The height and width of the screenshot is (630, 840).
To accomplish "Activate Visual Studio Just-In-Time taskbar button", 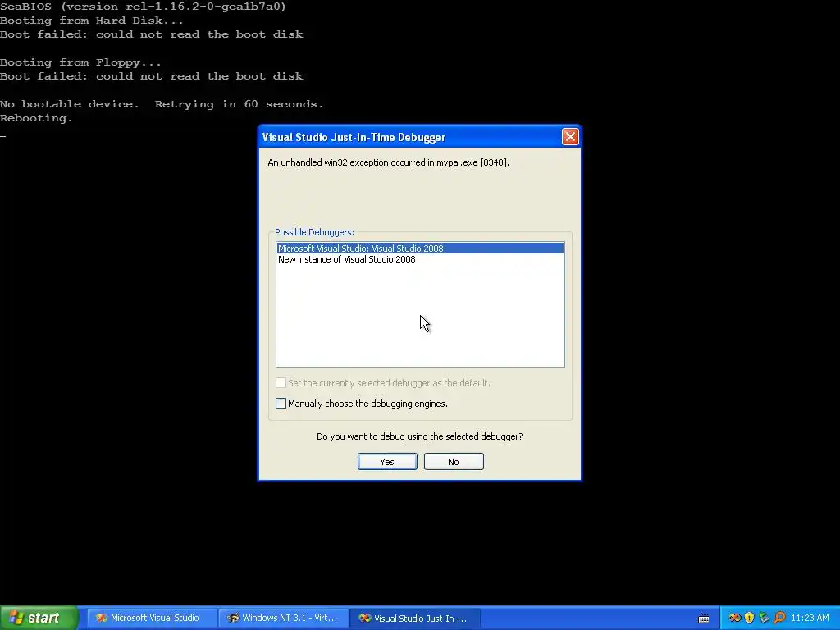I will point(414,618).
